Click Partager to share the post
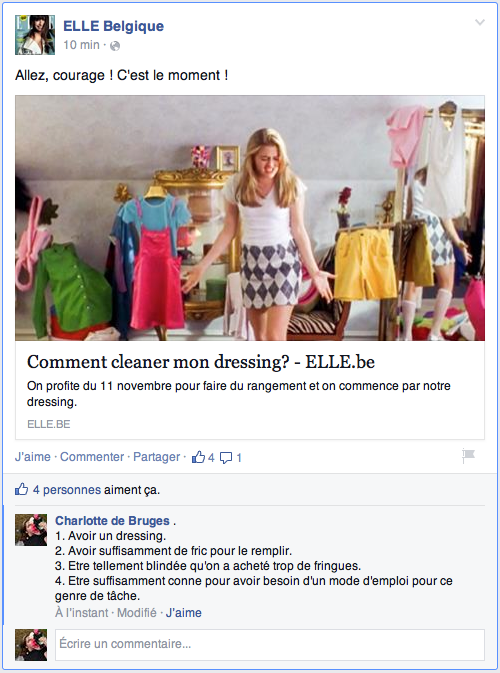This screenshot has width=500, height=673. (157, 457)
